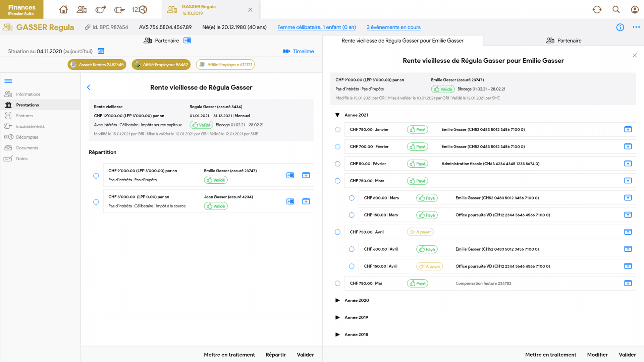The width and height of the screenshot is (644, 362).
Task: Expand the Année 2018 section
Action: pyautogui.click(x=337, y=335)
